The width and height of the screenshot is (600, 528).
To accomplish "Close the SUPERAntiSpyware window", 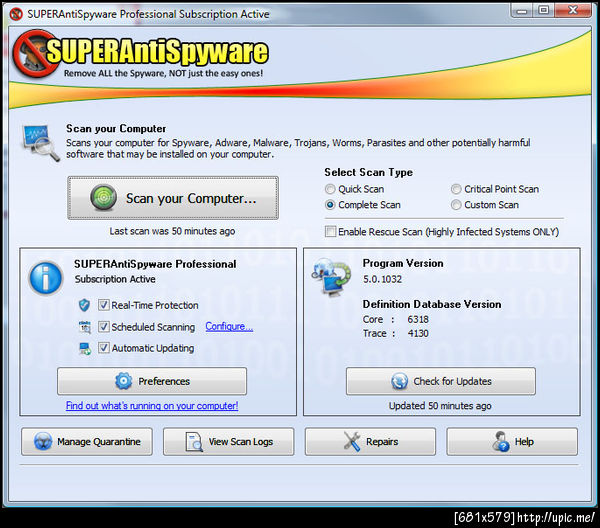I will tap(573, 10).
